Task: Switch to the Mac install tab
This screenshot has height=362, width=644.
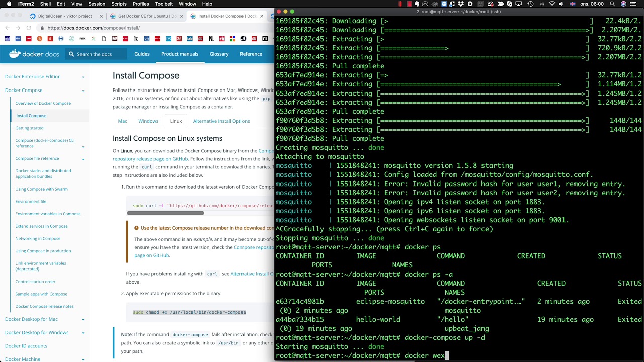Action: pyautogui.click(x=122, y=121)
